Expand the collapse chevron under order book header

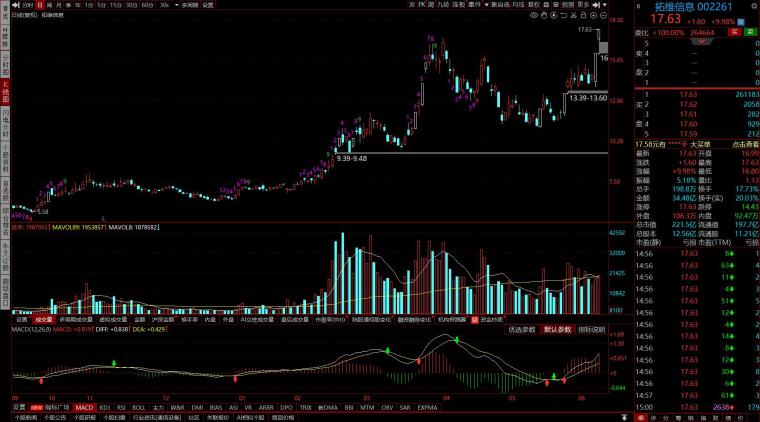point(702,41)
